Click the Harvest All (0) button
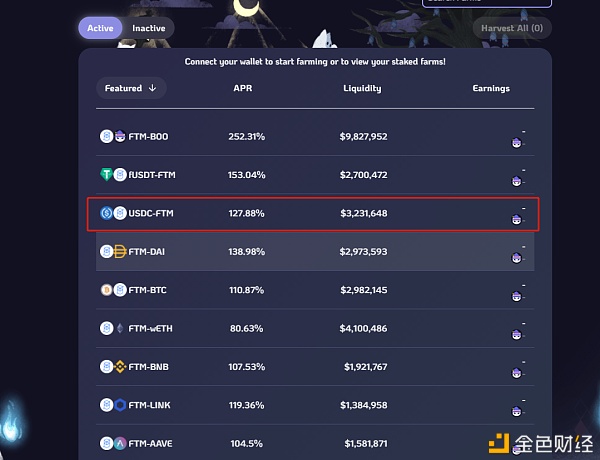The height and width of the screenshot is (460, 600). click(512, 28)
